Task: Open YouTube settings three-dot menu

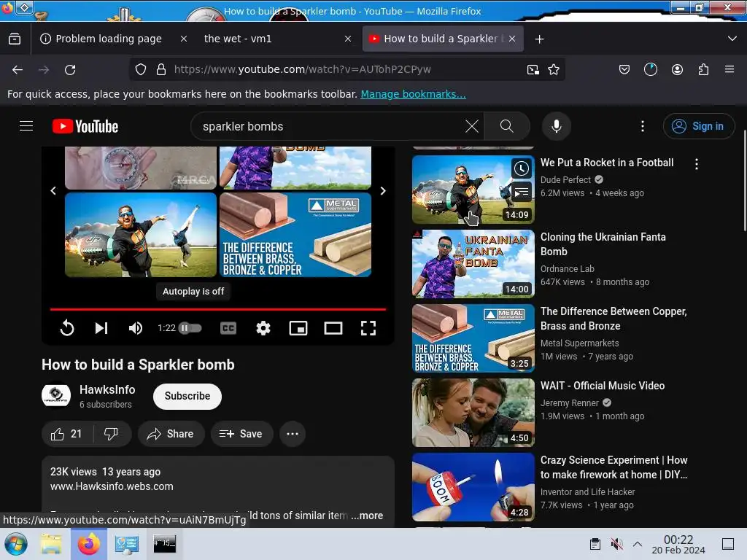Action: click(x=642, y=126)
